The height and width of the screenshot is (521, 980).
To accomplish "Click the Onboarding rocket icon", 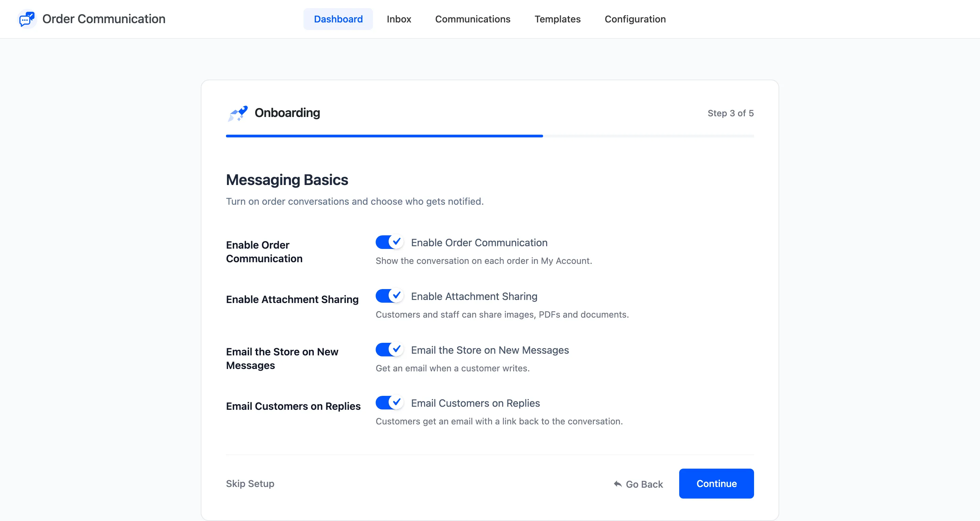I will [238, 113].
